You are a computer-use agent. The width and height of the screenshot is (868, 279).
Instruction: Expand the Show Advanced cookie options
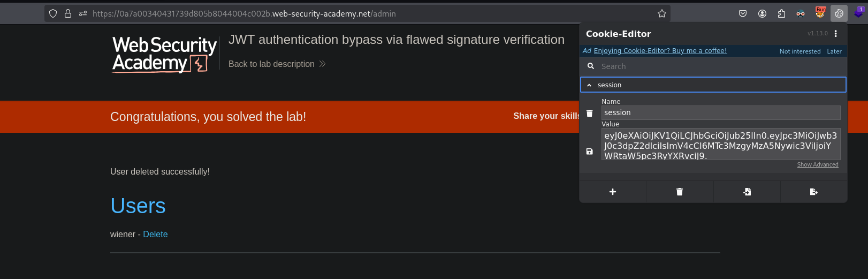coord(818,164)
